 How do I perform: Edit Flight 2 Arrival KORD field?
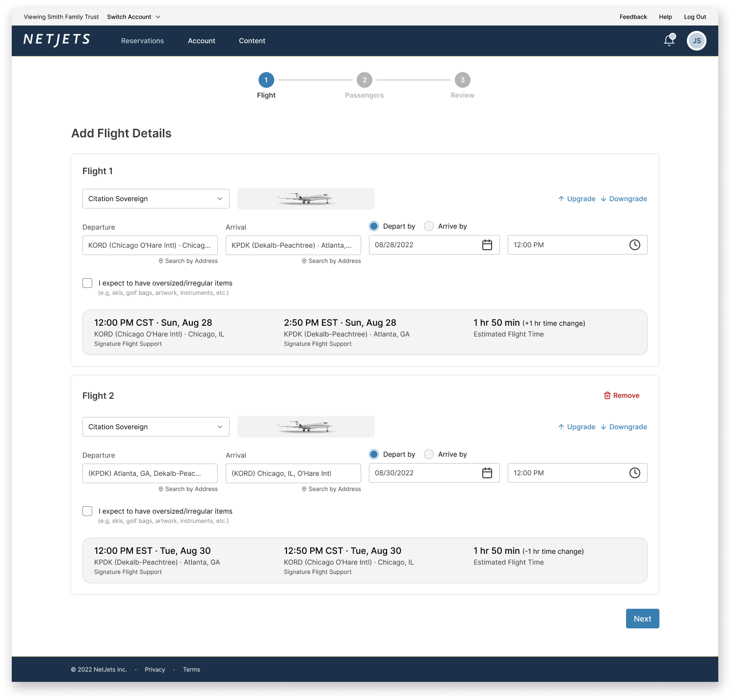pyautogui.click(x=293, y=473)
